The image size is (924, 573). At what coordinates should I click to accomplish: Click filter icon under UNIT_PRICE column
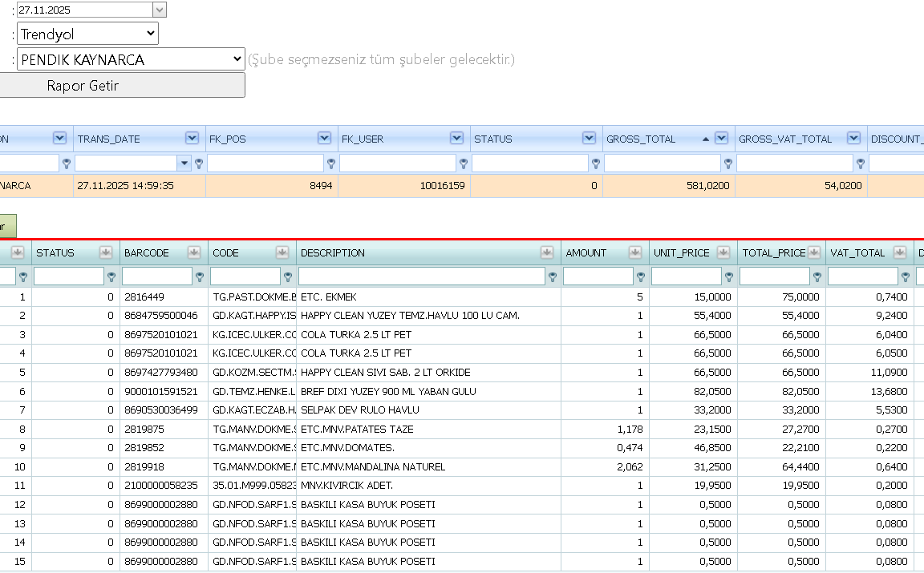[729, 276]
